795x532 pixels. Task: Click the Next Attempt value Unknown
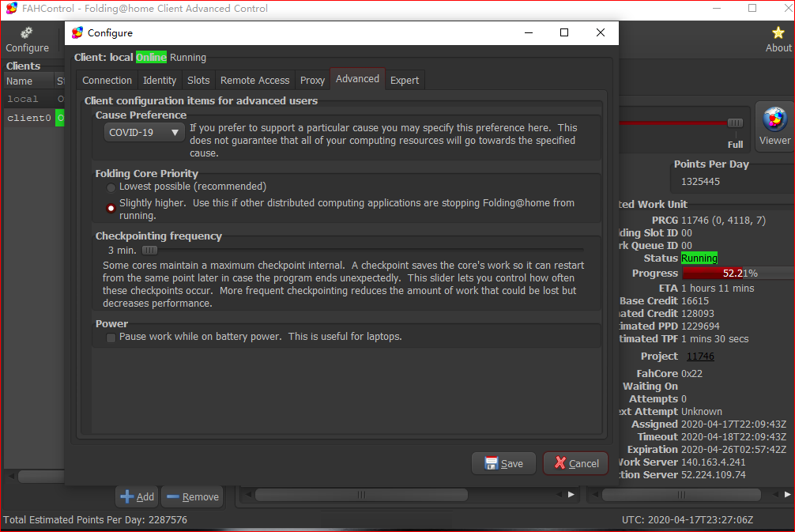[702, 411]
